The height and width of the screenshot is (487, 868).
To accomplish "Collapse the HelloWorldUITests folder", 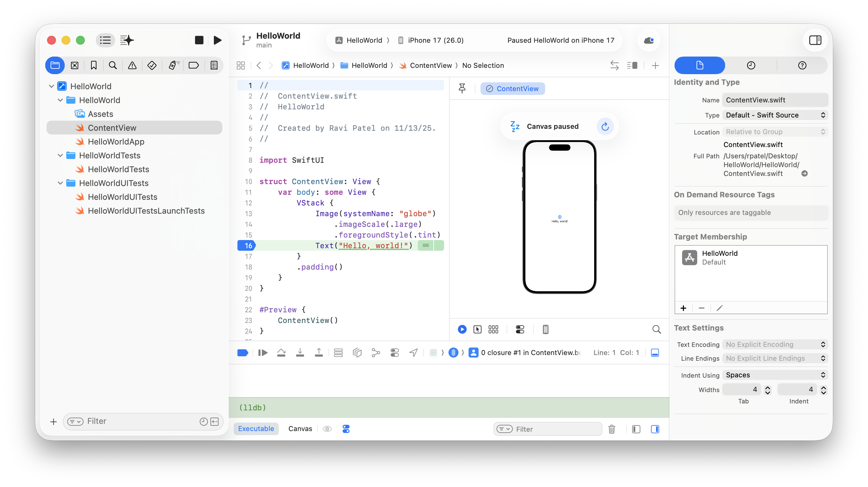I will [x=60, y=183].
